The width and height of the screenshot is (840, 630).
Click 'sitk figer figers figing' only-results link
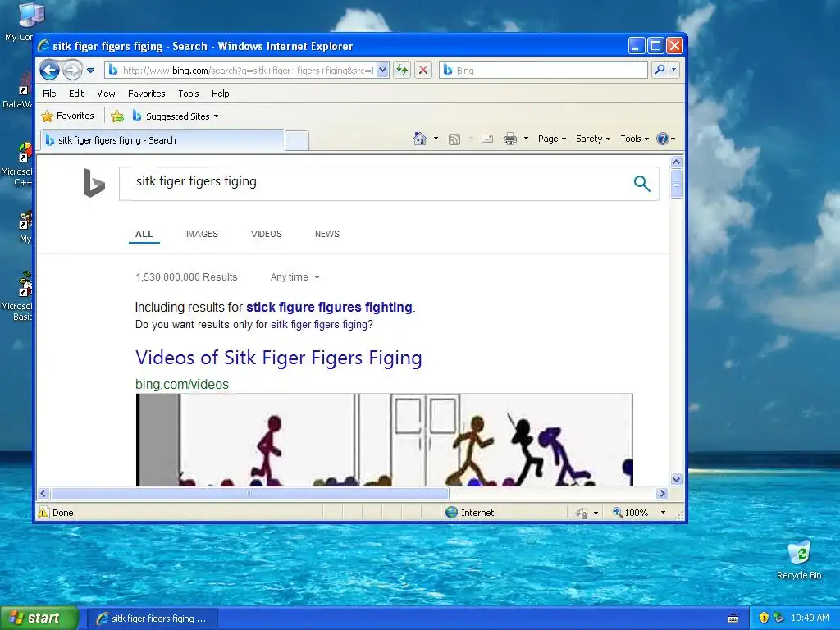tap(319, 325)
